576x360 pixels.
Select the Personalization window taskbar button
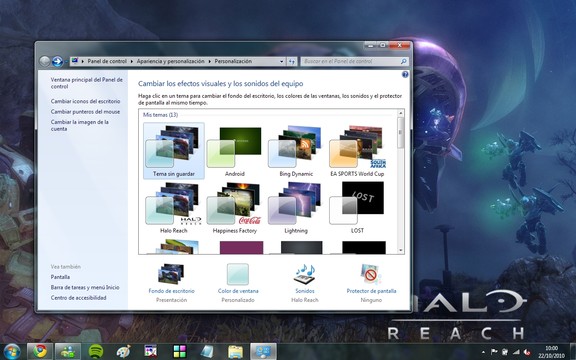tap(263, 352)
